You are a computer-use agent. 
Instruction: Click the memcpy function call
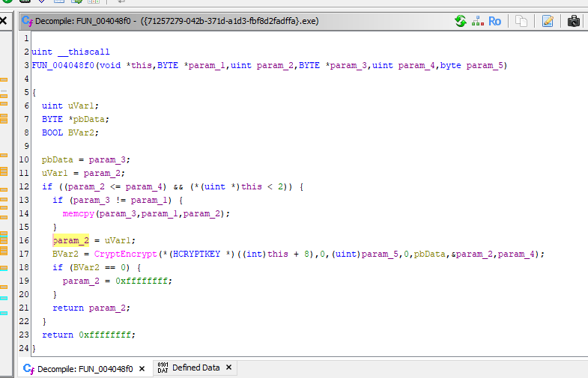pyautogui.click(x=78, y=213)
